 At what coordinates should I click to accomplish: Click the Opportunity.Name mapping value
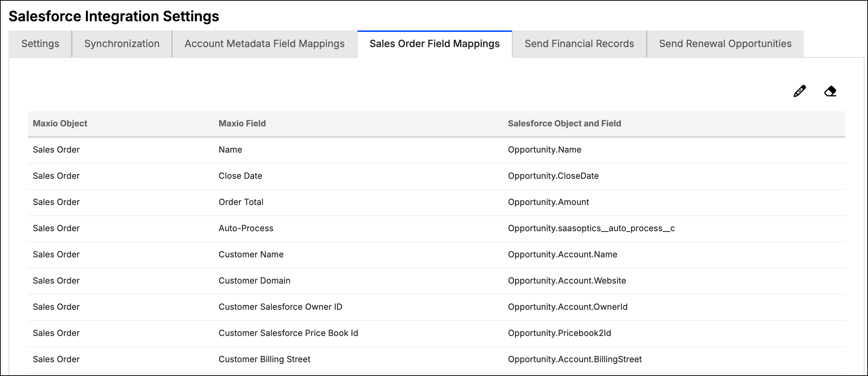pyautogui.click(x=544, y=150)
